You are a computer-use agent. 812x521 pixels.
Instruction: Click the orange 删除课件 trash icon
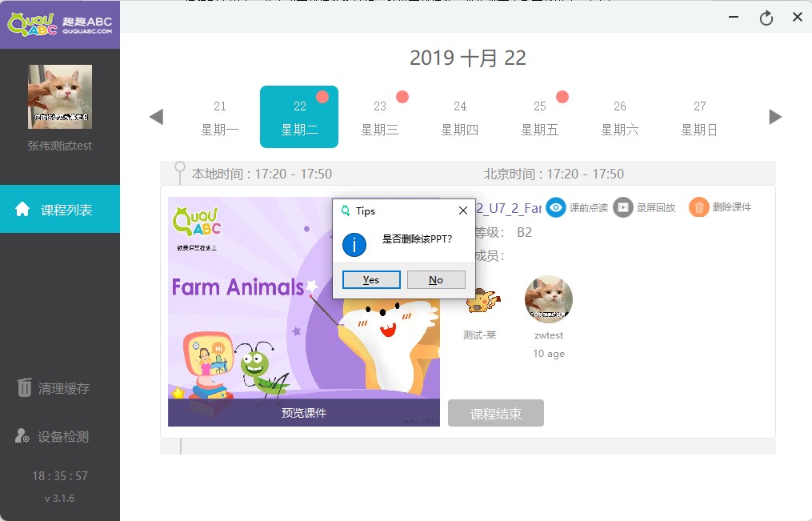[x=698, y=207]
